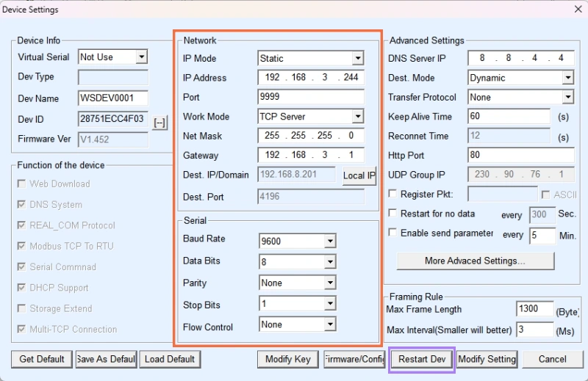Click the Modify Setting button
This screenshot has height=381, width=588.
point(487,359)
